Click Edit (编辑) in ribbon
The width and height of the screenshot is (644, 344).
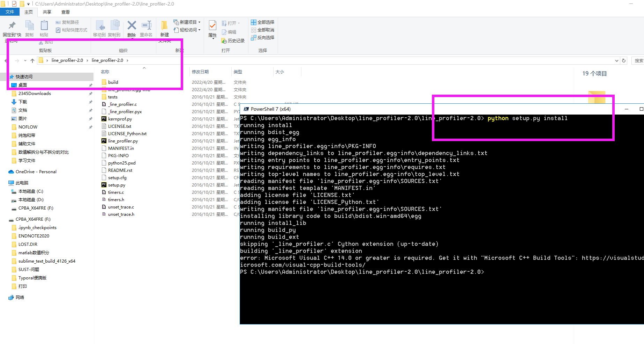[229, 32]
